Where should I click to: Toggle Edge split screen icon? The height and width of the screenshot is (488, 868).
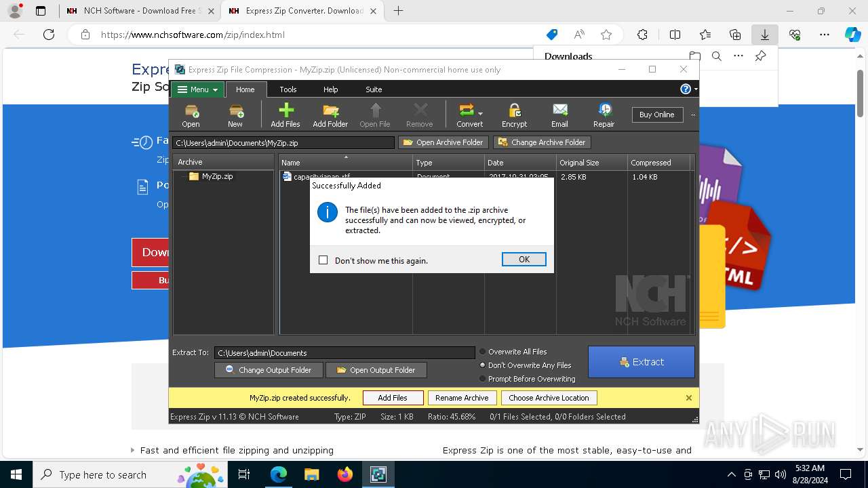675,35
